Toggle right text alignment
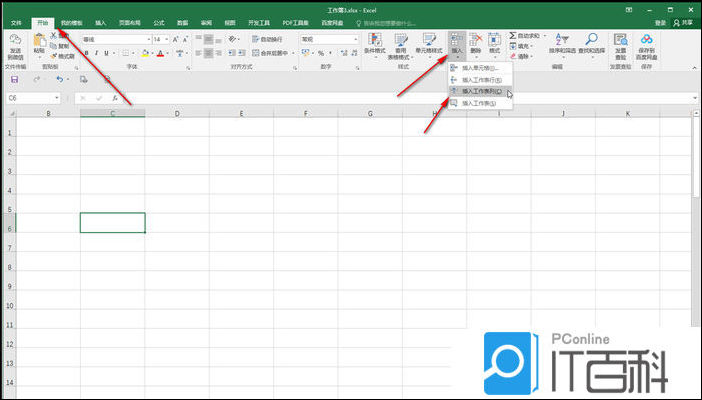The image size is (702, 400). pyautogui.click(x=218, y=53)
